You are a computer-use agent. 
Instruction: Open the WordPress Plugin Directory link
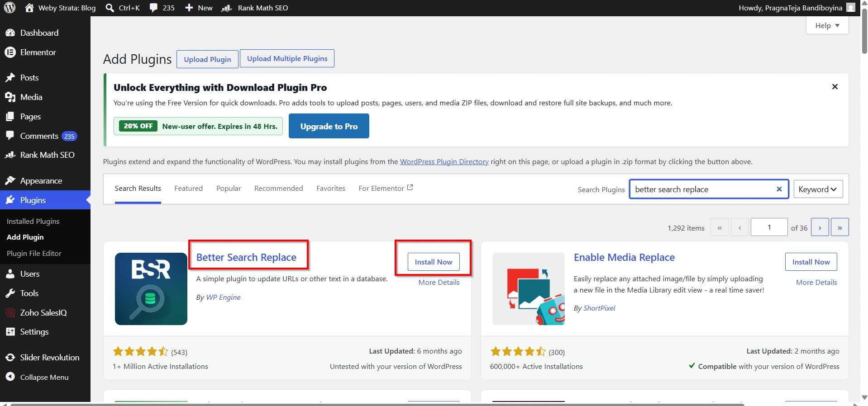click(x=444, y=161)
